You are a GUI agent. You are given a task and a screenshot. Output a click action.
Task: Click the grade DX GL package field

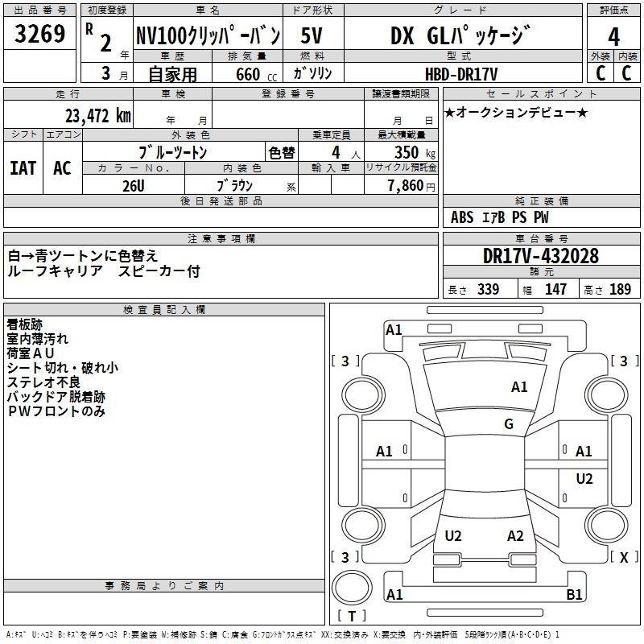click(461, 36)
